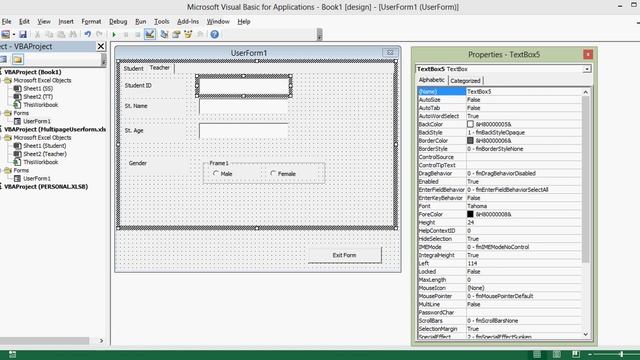Click the Toolbox toolbar icon
The image size is (640, 360).
click(x=200, y=34)
